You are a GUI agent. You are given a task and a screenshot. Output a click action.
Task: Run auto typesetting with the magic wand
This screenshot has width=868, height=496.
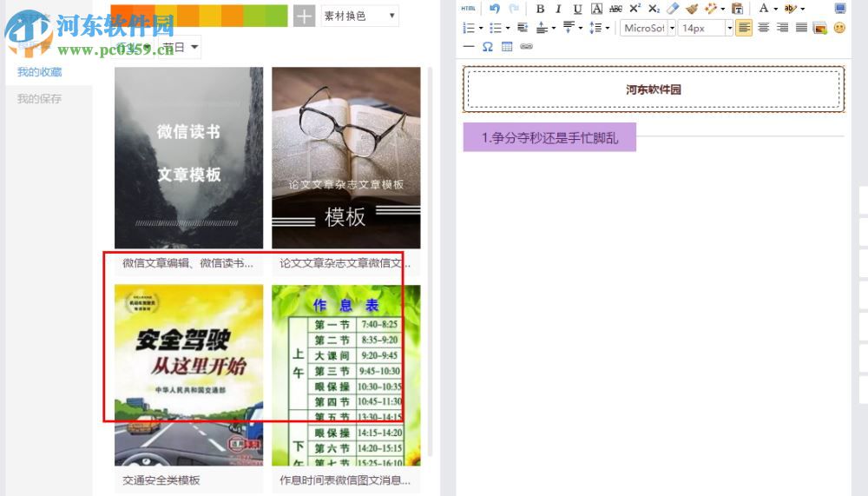click(x=711, y=9)
